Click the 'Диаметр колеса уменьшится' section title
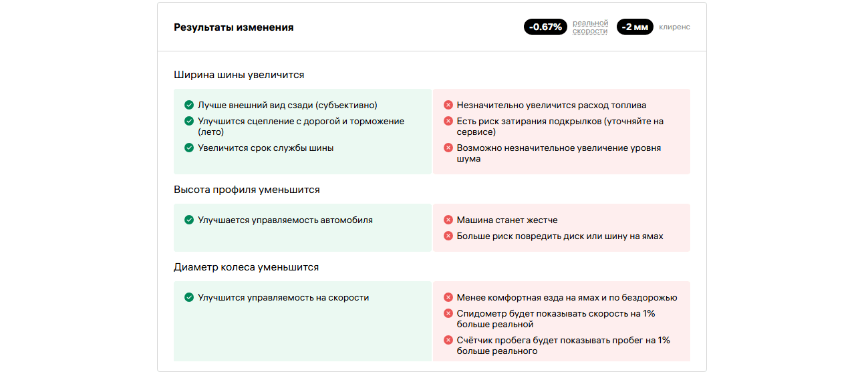The image size is (868, 374). coord(247,267)
